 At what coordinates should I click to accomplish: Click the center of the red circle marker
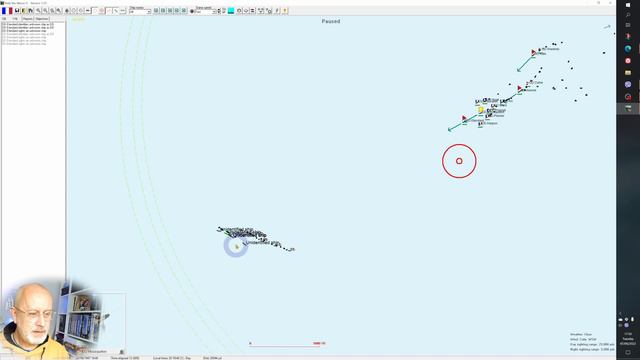[x=459, y=161]
